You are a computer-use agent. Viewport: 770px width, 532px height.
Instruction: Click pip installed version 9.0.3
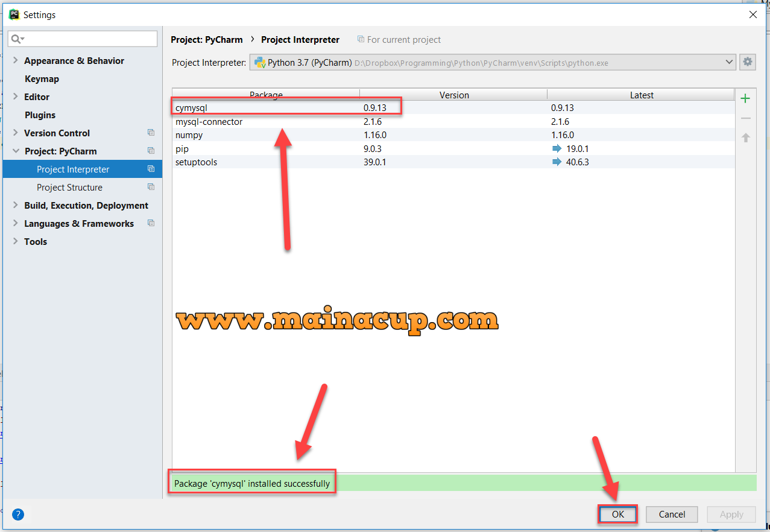pos(373,149)
